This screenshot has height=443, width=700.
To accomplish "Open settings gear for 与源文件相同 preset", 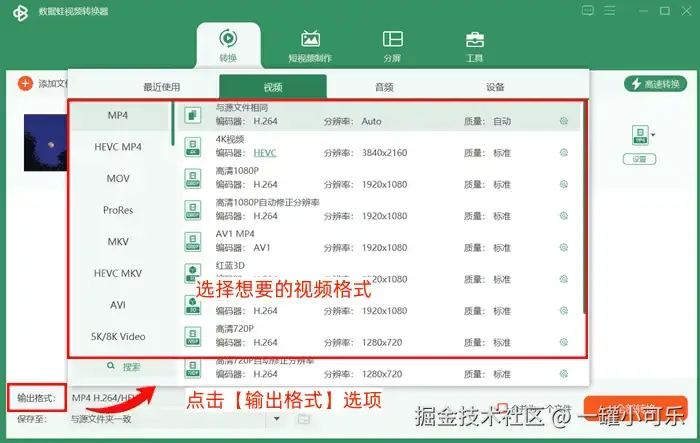I will click(564, 121).
